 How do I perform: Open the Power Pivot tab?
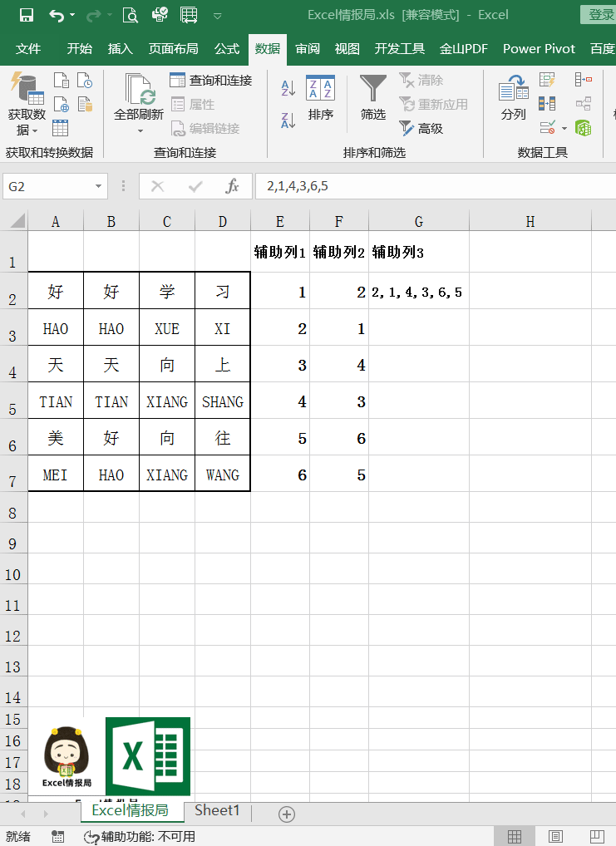[x=539, y=49]
